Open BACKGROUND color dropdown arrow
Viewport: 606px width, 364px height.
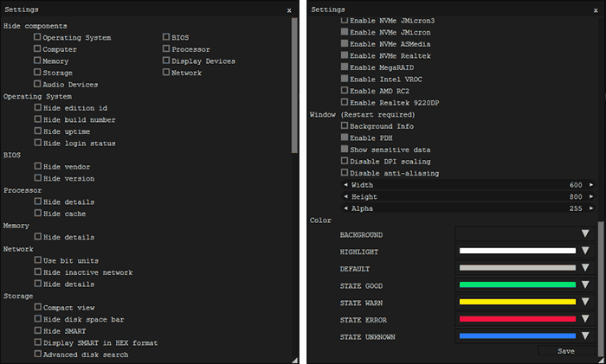[585, 233]
